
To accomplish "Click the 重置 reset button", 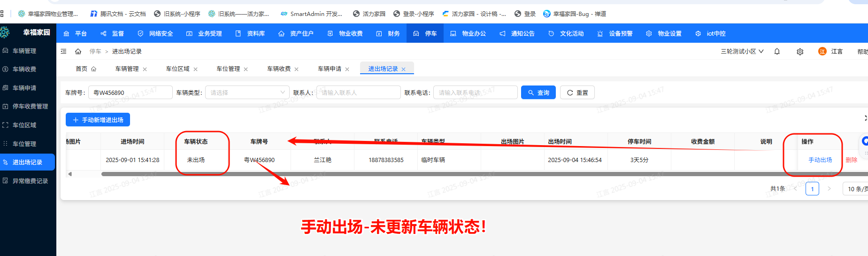I will point(577,93).
